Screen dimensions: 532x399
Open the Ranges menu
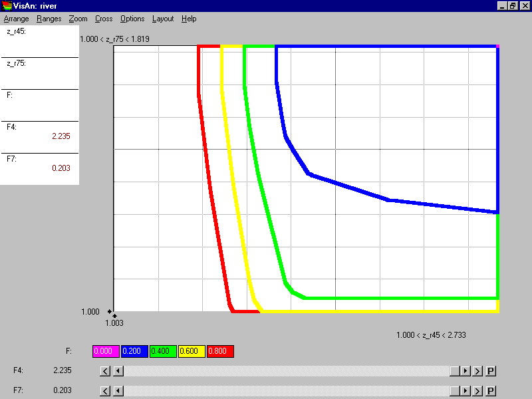pos(49,19)
